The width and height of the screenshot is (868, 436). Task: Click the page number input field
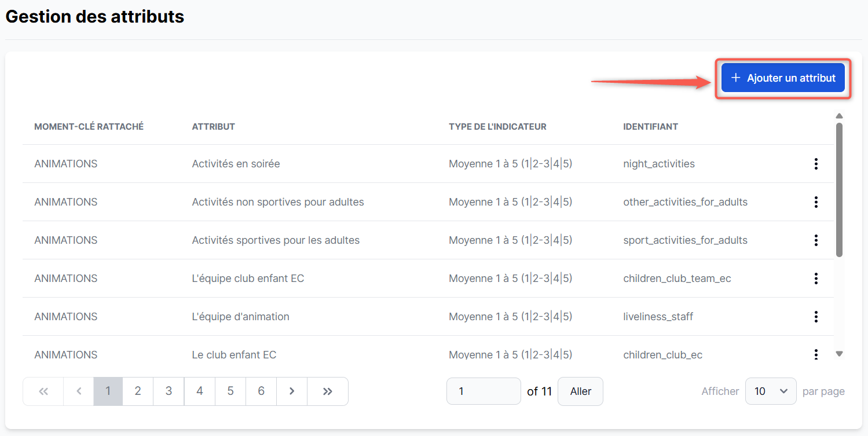[x=484, y=391]
